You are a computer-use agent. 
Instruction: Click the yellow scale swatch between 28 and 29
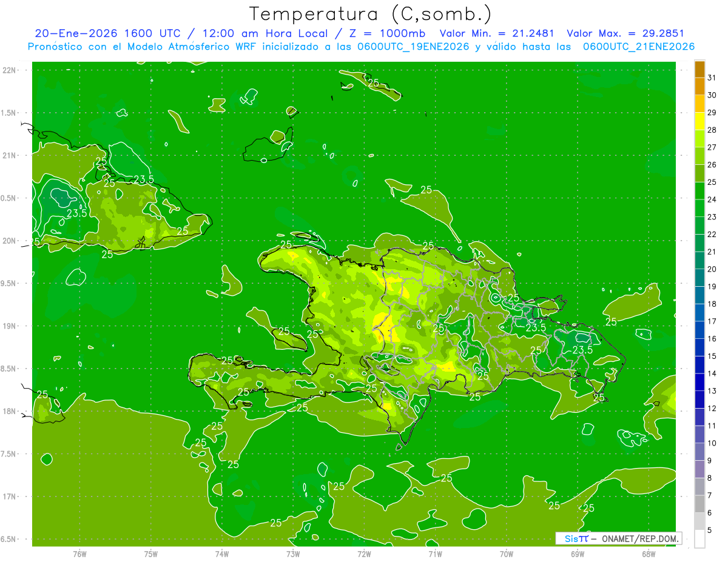point(699,121)
